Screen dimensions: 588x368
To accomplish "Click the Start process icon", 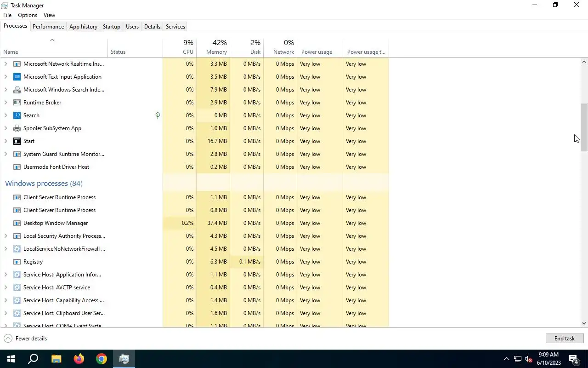I will [x=17, y=141].
